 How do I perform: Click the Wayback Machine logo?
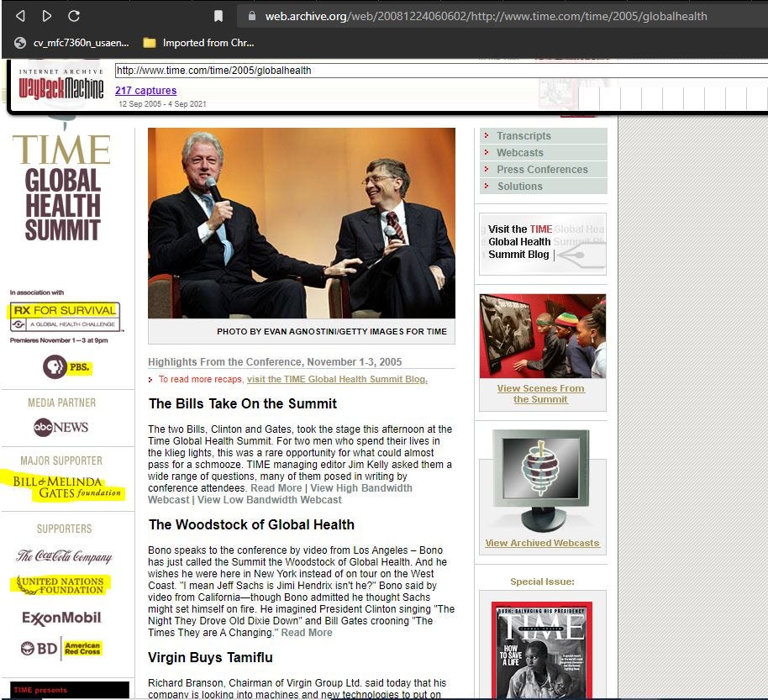point(61,84)
